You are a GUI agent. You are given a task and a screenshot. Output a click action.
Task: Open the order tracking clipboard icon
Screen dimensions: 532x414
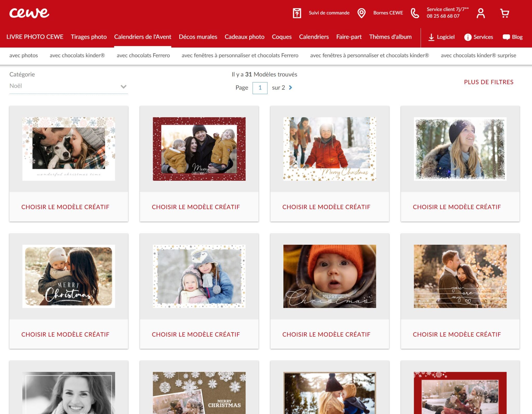coord(297,13)
